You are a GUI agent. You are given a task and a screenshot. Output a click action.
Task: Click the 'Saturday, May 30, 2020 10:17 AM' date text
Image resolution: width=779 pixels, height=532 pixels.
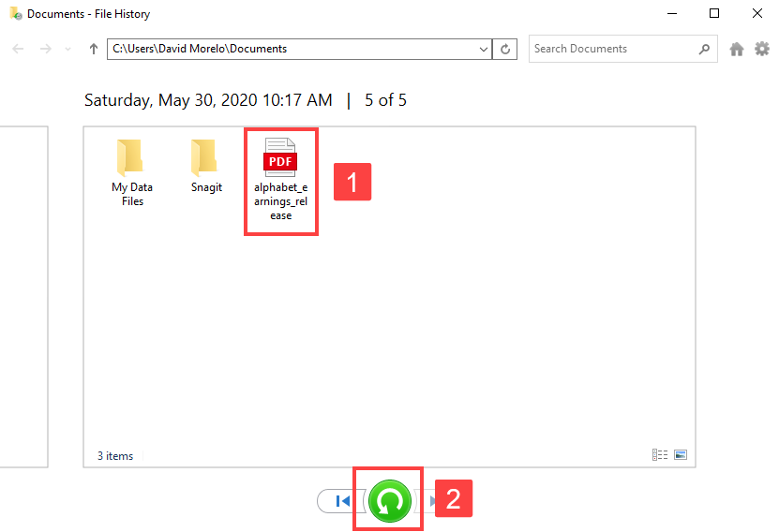[208, 100]
